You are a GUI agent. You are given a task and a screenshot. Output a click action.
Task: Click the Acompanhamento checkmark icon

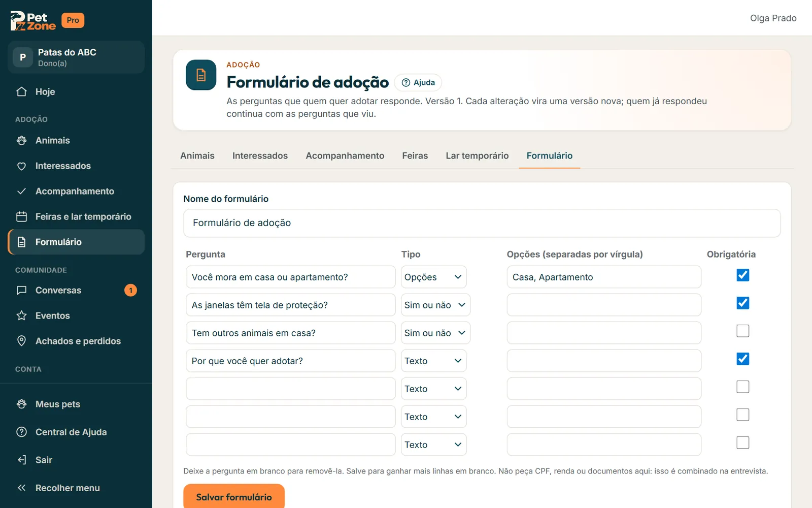21,192
